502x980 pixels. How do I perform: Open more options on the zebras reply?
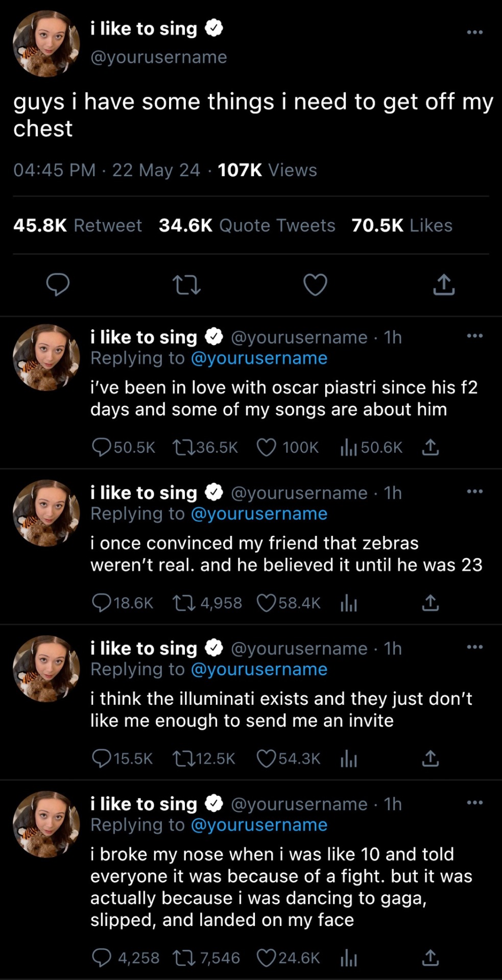(474, 492)
